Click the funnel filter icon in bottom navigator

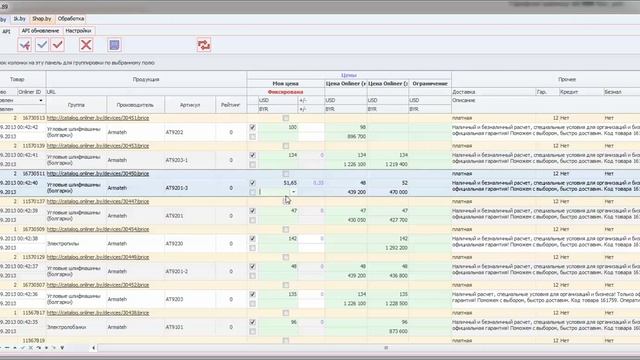[x=62, y=348]
